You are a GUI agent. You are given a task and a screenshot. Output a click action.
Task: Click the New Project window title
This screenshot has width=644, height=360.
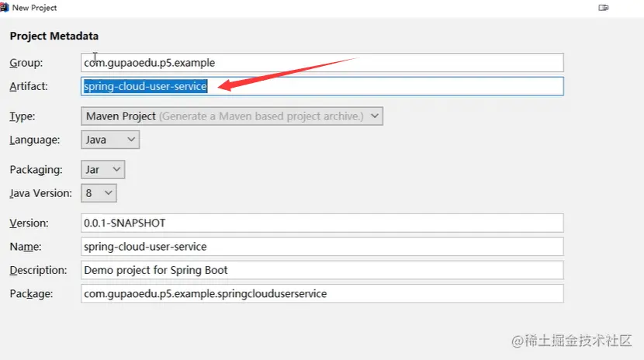tap(34, 8)
